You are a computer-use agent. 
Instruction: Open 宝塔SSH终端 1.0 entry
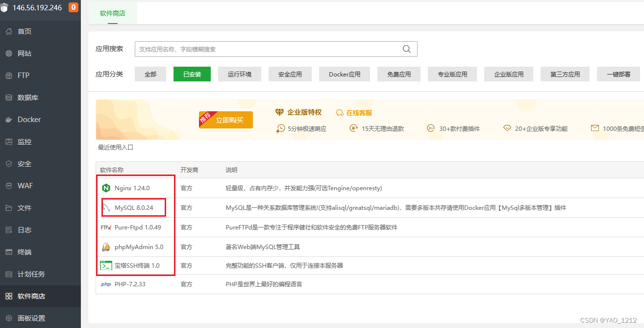(x=137, y=266)
